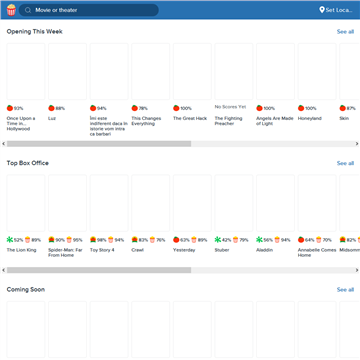Click the search magnifier icon

(x=28, y=10)
